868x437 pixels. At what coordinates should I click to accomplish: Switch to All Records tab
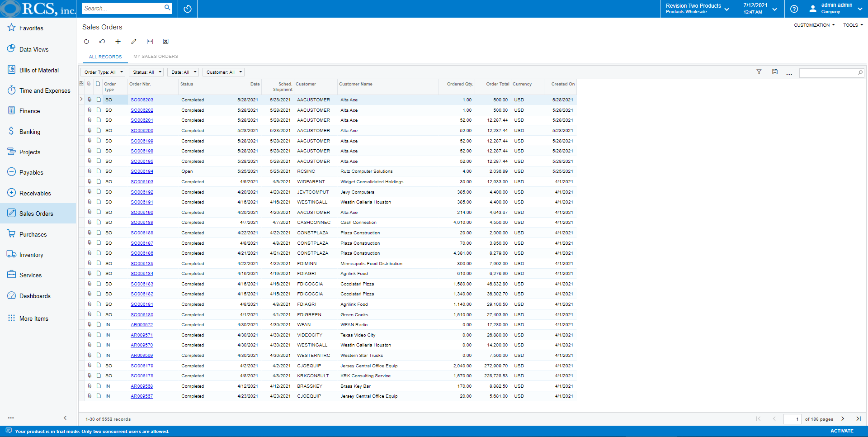coord(105,57)
